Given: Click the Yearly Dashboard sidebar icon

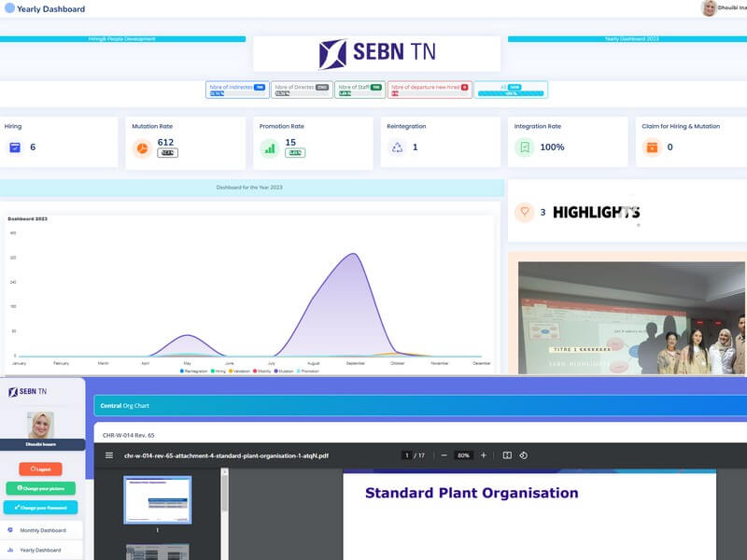Looking at the screenshot, I should click(x=10, y=550).
